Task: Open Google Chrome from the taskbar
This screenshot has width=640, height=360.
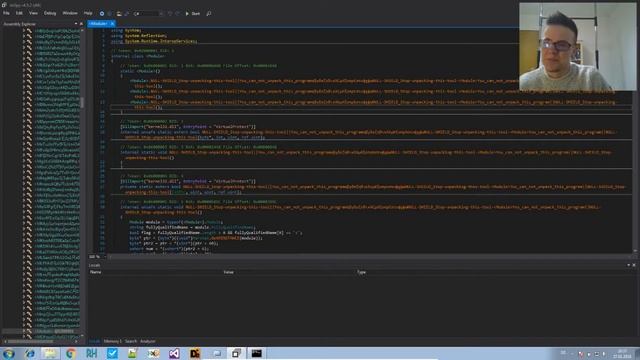Action: [x=71, y=353]
